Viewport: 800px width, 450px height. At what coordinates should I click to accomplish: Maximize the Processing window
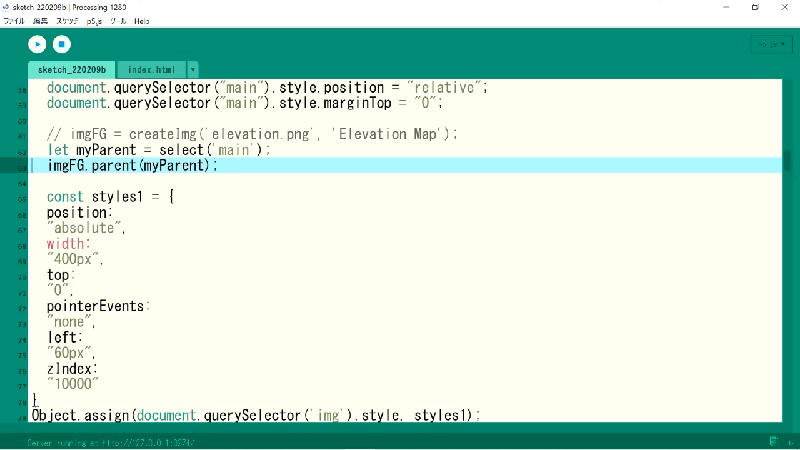pyautogui.click(x=756, y=6)
